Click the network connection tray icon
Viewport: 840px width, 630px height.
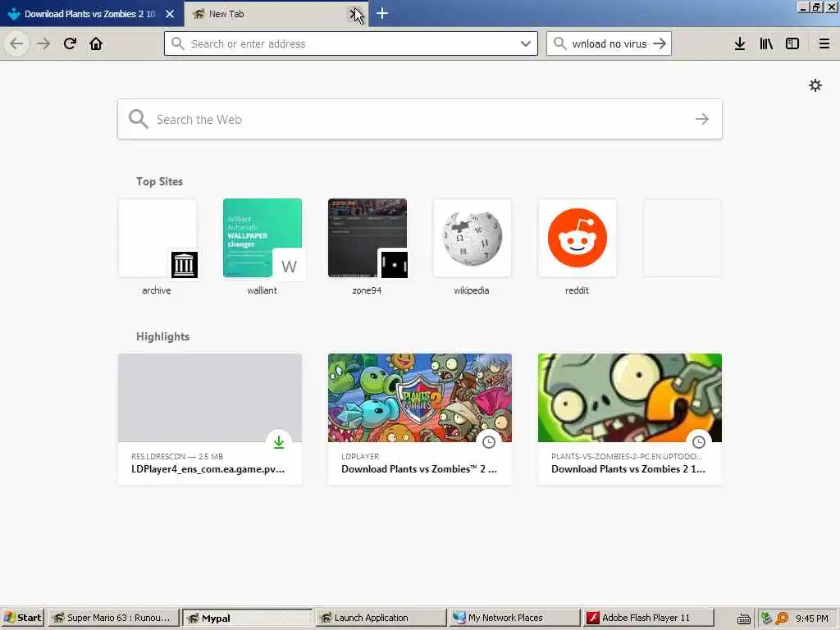click(766, 619)
